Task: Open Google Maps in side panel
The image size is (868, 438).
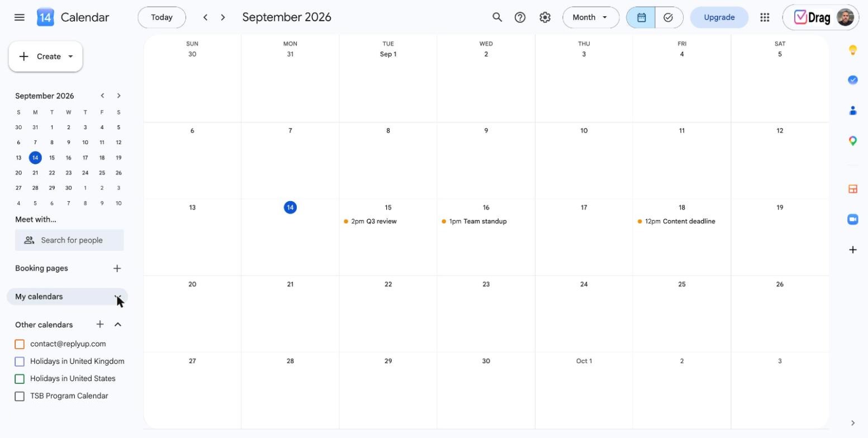Action: tap(853, 141)
